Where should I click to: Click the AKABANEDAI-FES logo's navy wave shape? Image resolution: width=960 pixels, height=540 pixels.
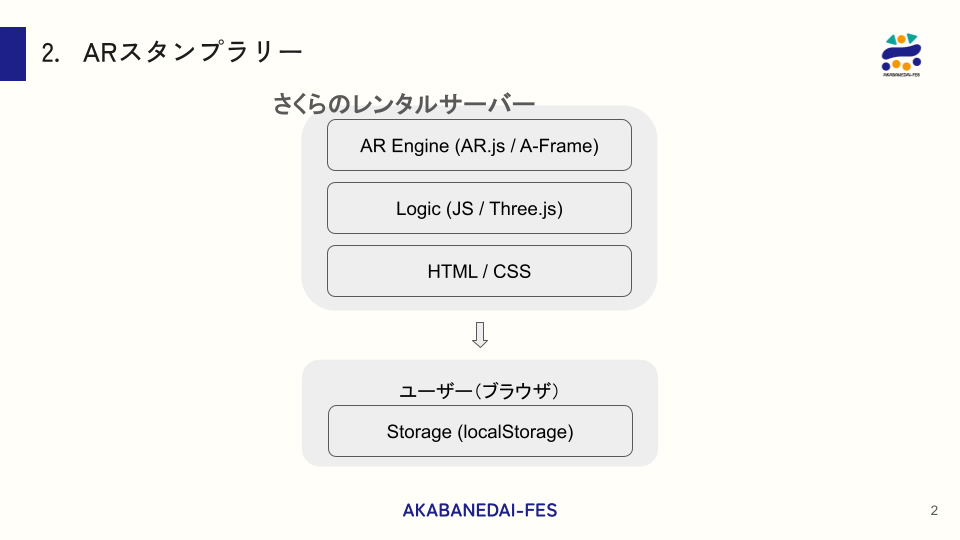click(x=901, y=53)
